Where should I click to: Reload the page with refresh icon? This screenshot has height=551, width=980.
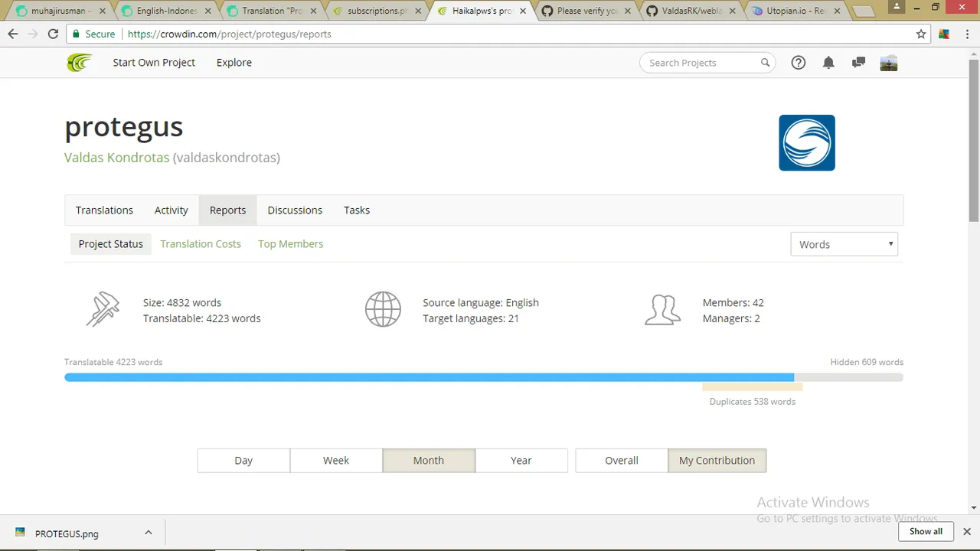(x=53, y=34)
